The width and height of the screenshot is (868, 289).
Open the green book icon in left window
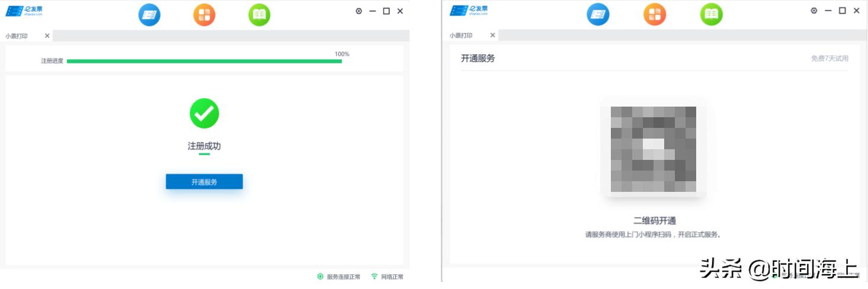[x=259, y=15]
